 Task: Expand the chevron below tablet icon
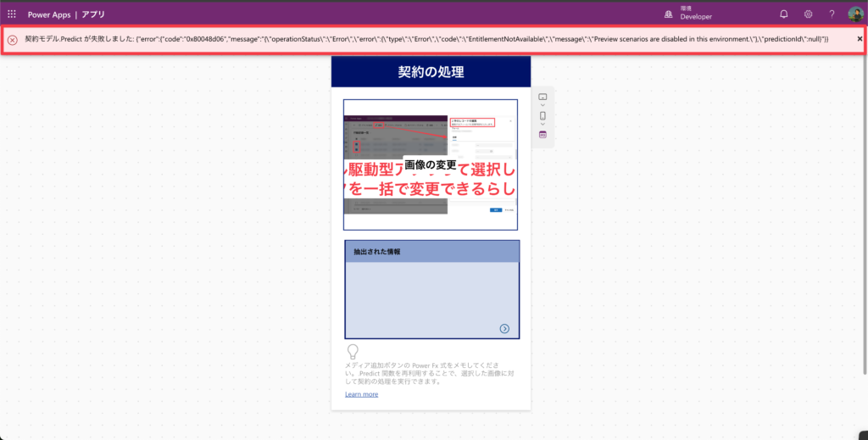[542, 106]
